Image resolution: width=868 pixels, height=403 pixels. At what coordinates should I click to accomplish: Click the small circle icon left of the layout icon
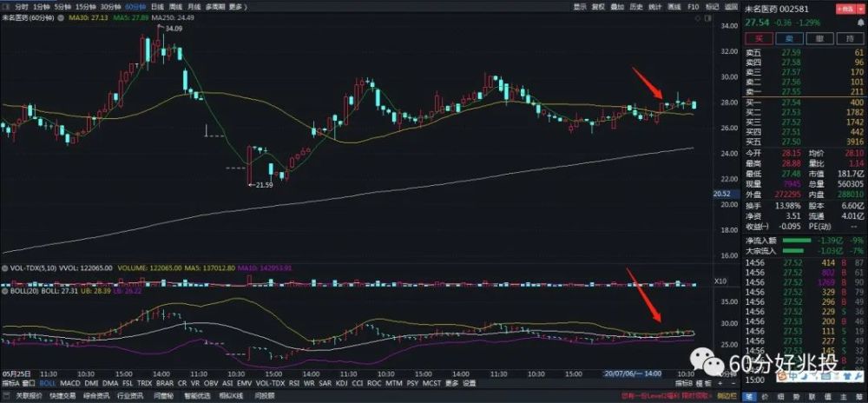(x=697, y=17)
